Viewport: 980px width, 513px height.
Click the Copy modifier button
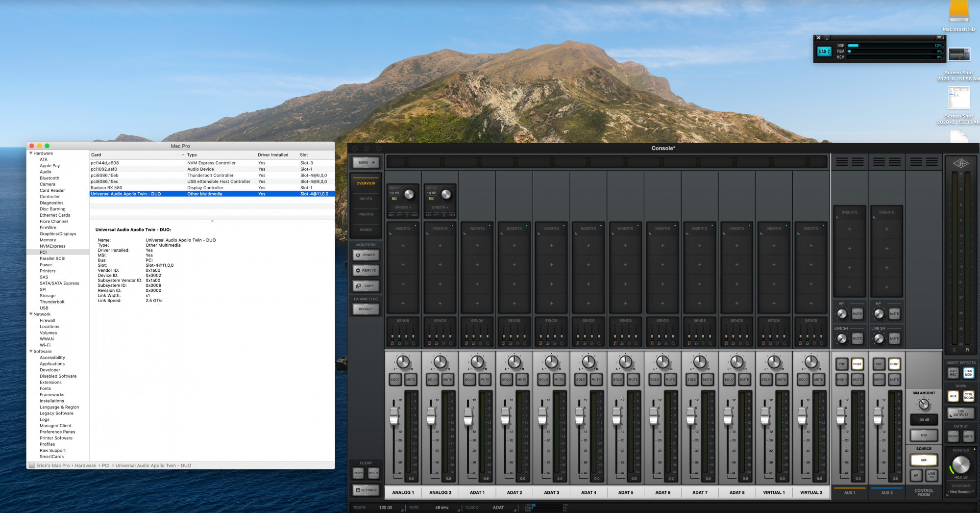[x=366, y=286]
